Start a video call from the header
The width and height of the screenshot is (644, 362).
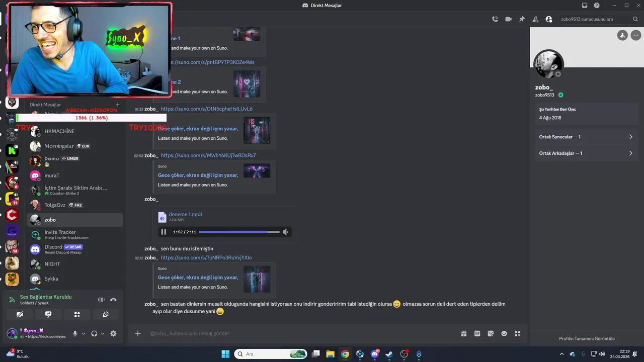point(508,19)
